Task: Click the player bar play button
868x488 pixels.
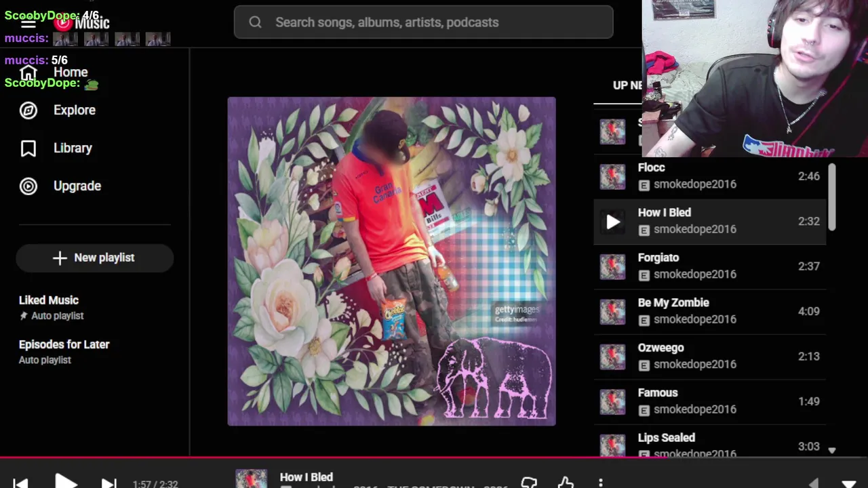Action: [x=66, y=482]
